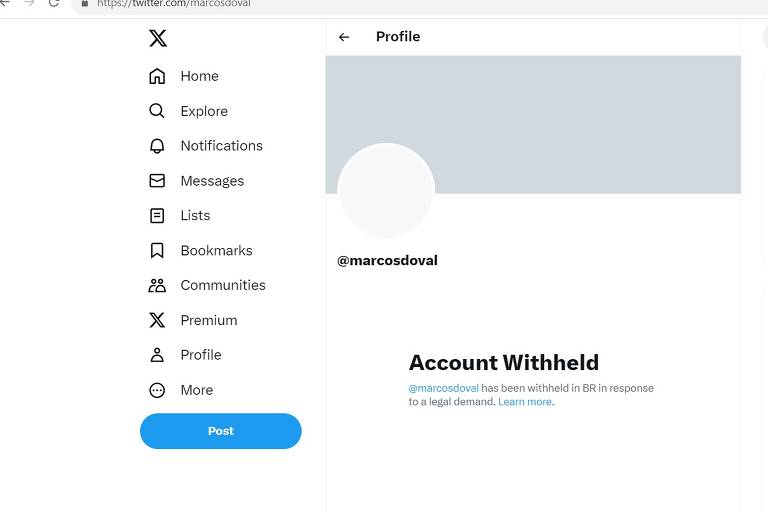Open the Home house icon
The image size is (768, 512).
pos(157,76)
